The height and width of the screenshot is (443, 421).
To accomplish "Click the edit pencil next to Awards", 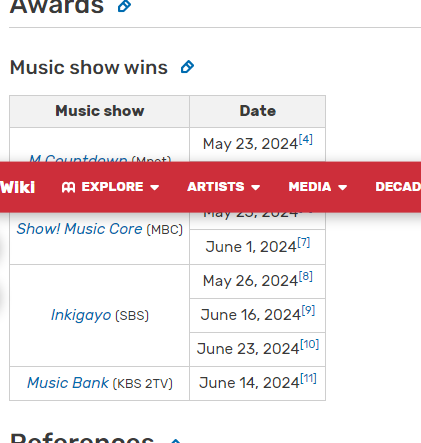I will pyautogui.click(x=125, y=6).
